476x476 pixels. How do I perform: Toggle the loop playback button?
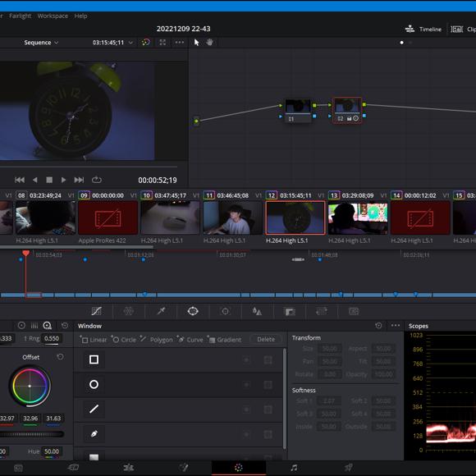coord(97,180)
